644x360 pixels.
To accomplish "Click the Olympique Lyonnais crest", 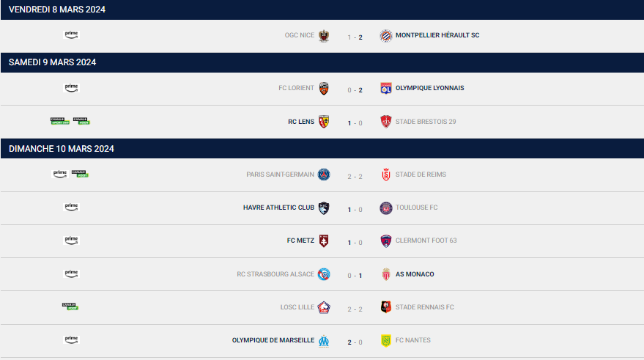I will click(385, 89).
